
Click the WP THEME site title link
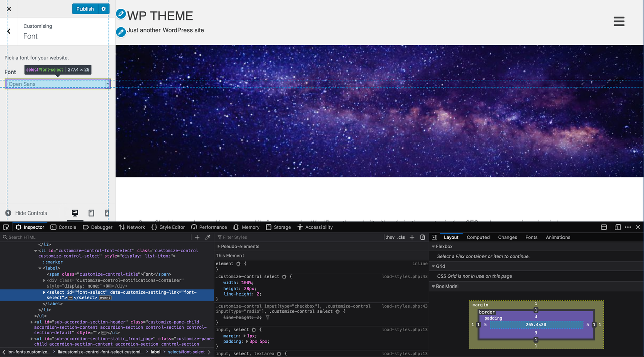coord(160,16)
